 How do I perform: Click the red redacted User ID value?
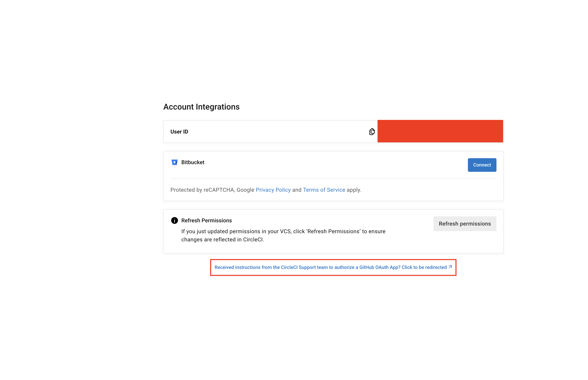(x=440, y=131)
